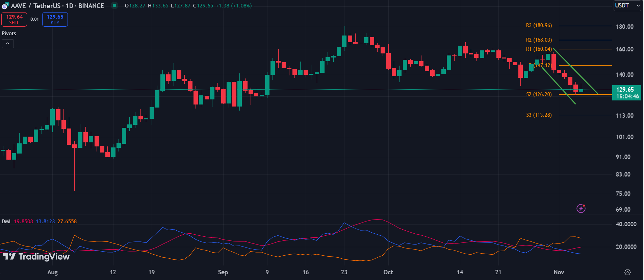Click the R3 orange pivot line

(x=585, y=26)
